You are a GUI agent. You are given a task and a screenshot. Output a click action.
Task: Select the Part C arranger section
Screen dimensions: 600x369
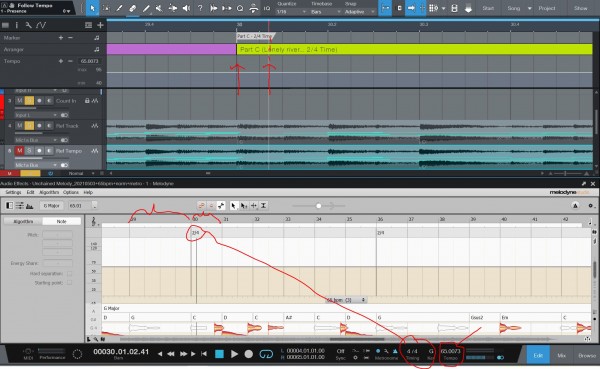coord(414,49)
